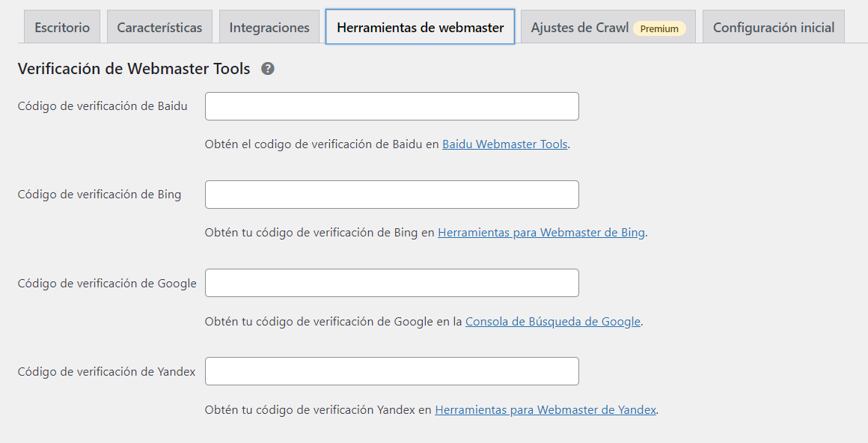The height and width of the screenshot is (443, 868).
Task: Open the Características tab
Action: click(x=159, y=25)
